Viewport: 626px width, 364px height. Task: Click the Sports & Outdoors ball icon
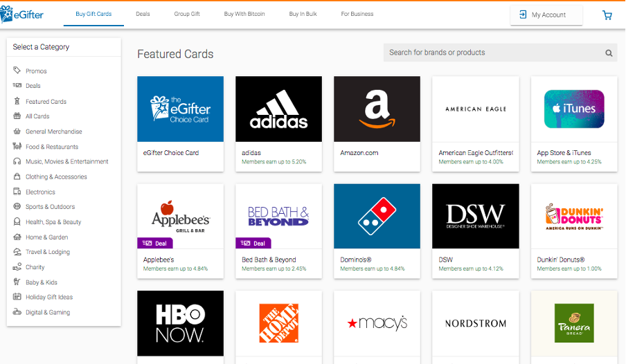pos(17,206)
